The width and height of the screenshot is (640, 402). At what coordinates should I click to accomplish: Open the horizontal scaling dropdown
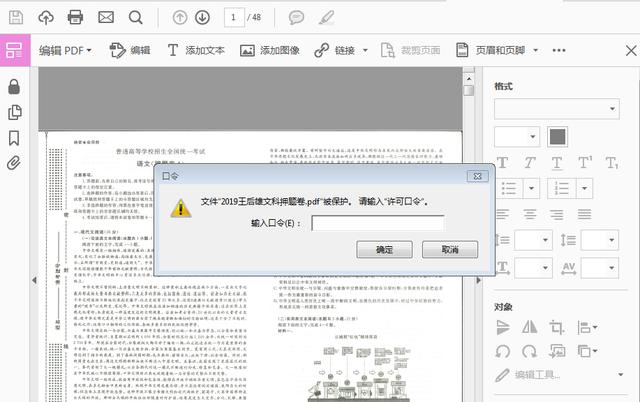click(x=533, y=268)
